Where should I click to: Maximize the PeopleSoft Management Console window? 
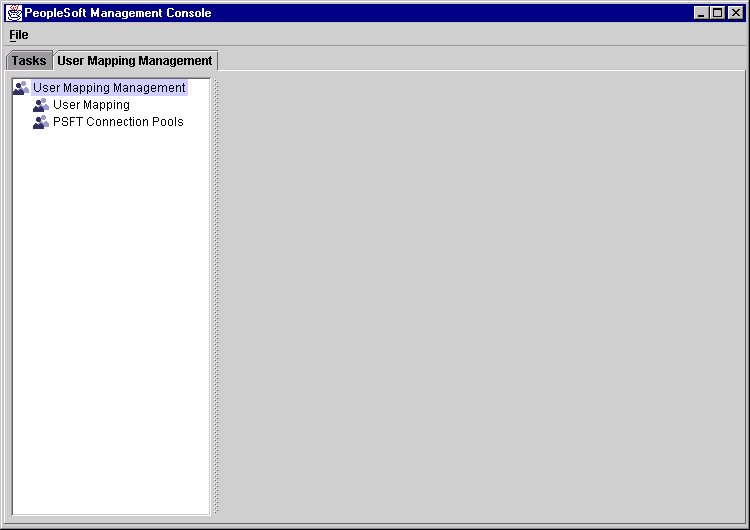[717, 13]
